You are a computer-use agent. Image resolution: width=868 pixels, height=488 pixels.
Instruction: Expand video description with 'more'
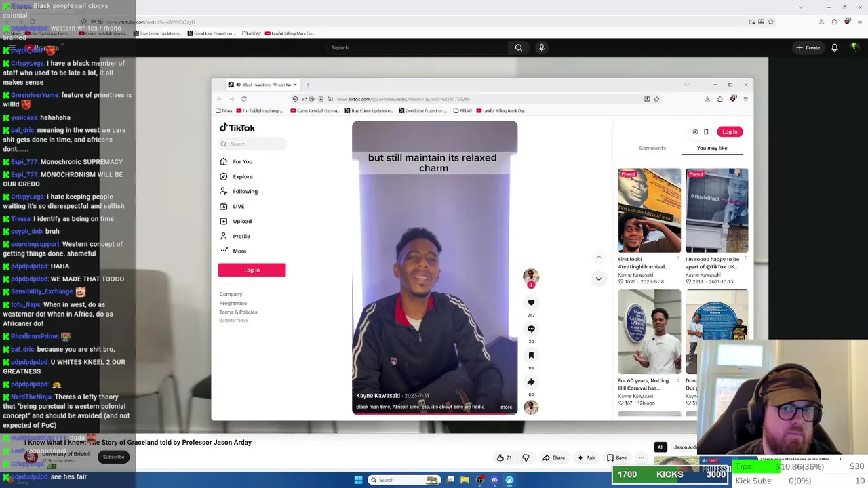[x=506, y=407]
